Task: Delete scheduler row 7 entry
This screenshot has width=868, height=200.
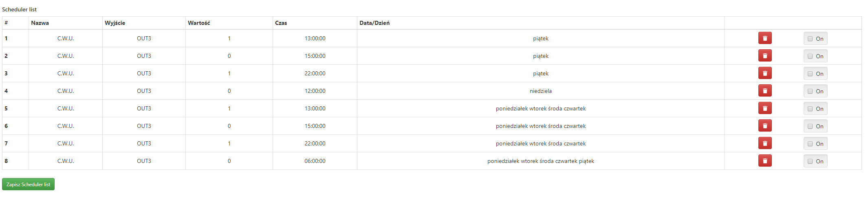Action: pyautogui.click(x=764, y=143)
